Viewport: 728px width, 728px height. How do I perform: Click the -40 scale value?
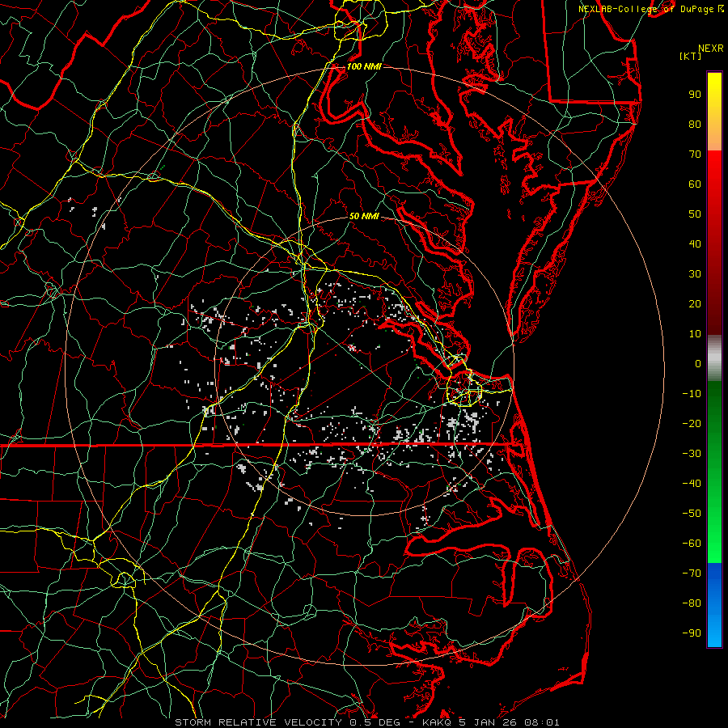pyautogui.click(x=692, y=484)
